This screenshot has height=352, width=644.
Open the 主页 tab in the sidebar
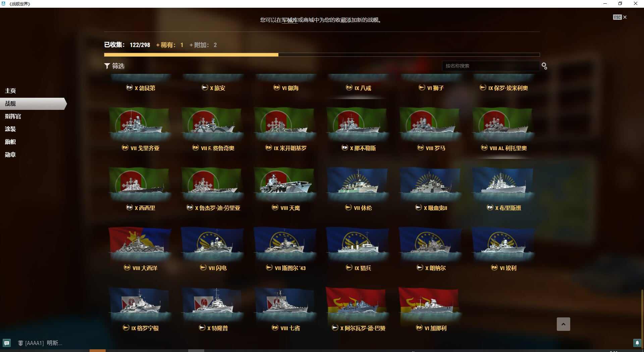point(10,91)
